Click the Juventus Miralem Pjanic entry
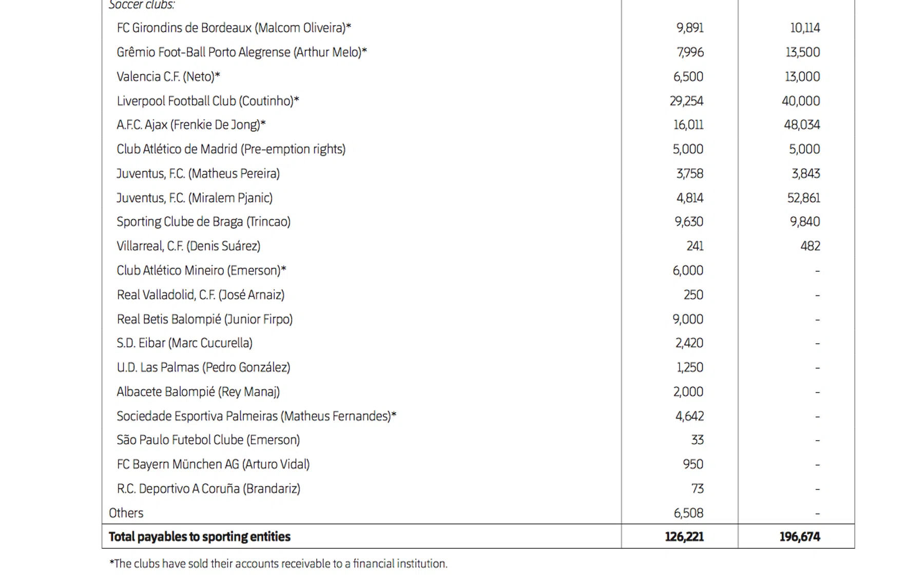The image size is (924, 575). 195,198
